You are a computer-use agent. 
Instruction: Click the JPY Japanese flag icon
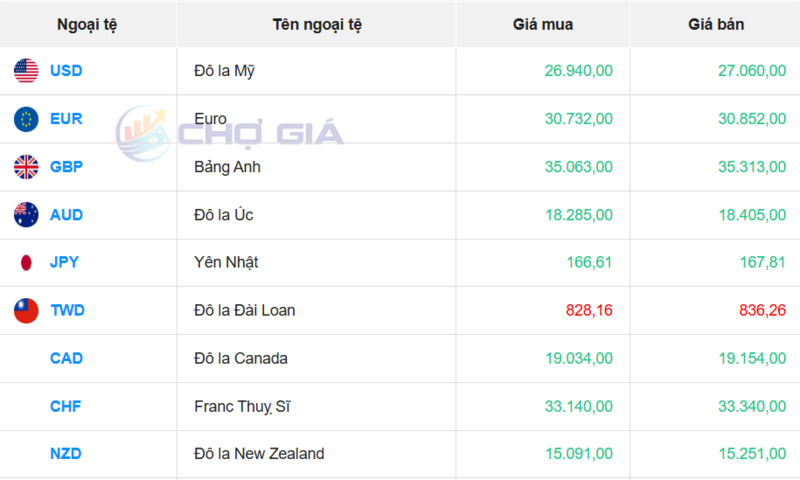pyautogui.click(x=26, y=263)
